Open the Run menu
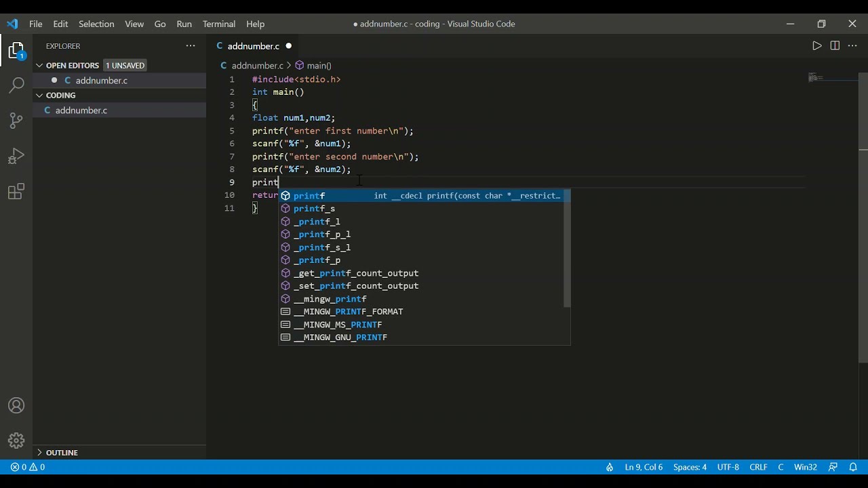868x488 pixels. 184,24
